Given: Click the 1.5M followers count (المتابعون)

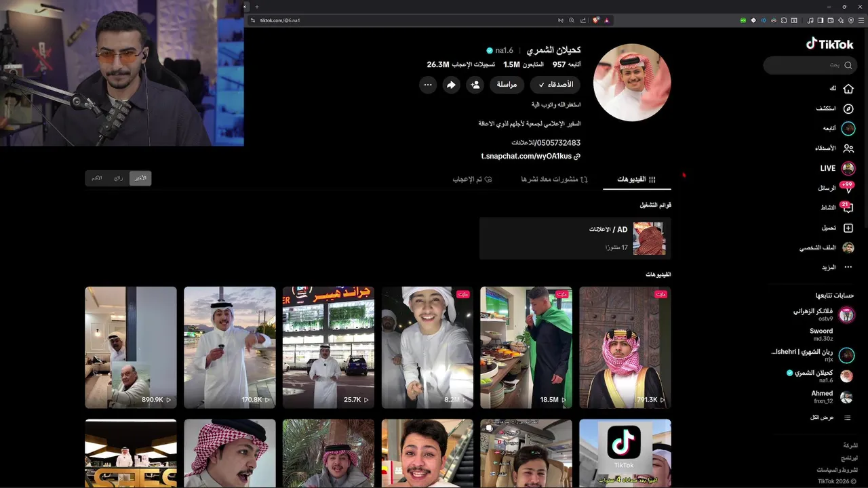Looking at the screenshot, I should click(524, 64).
